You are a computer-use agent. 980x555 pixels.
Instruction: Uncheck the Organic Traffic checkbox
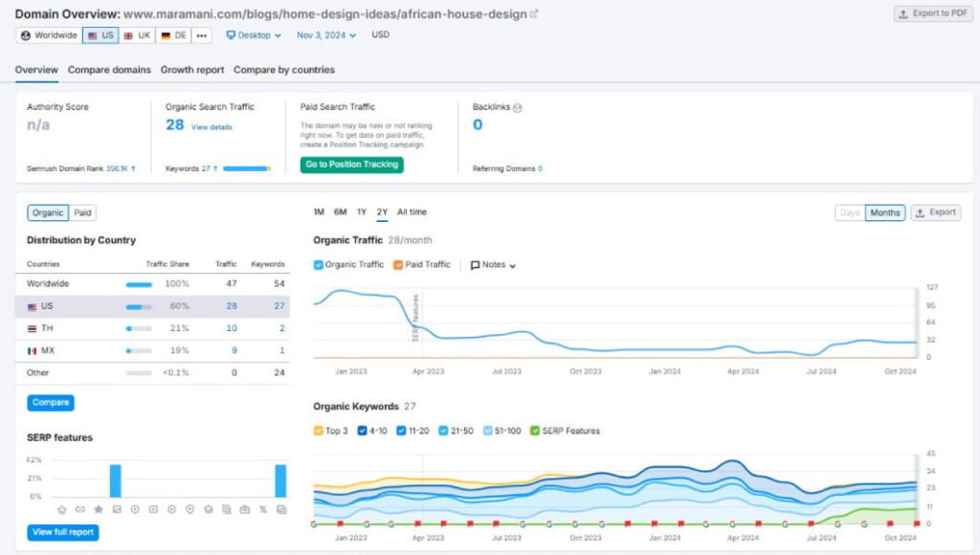coord(319,265)
